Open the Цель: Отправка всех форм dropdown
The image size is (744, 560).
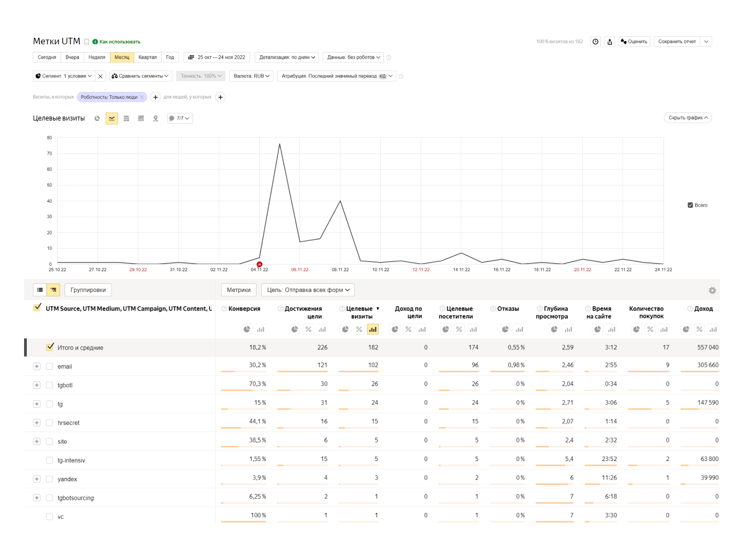pos(308,290)
